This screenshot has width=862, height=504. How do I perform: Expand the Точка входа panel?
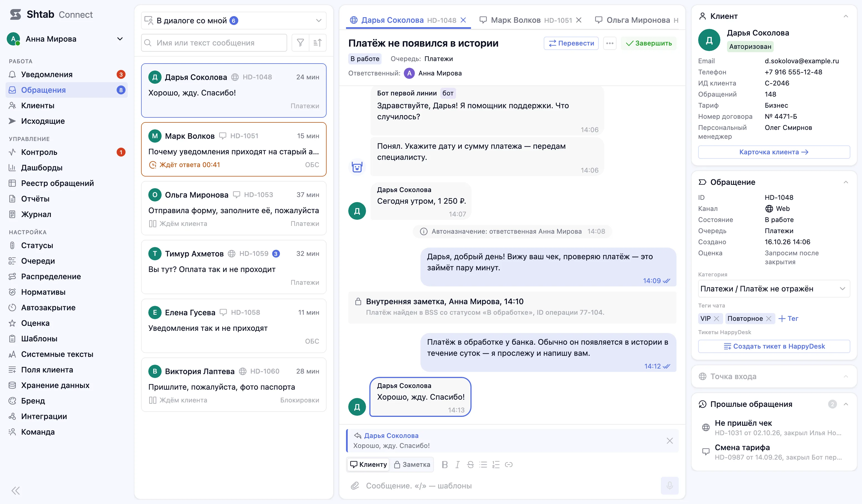(846, 376)
